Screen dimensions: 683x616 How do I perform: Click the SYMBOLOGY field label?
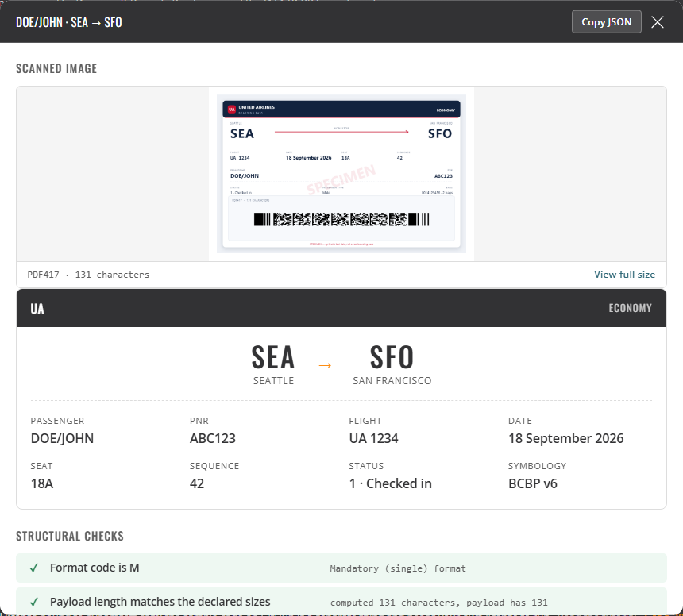tap(537, 466)
